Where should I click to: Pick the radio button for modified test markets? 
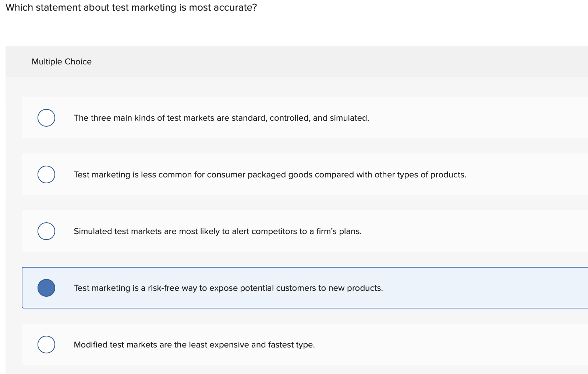pyautogui.click(x=46, y=345)
